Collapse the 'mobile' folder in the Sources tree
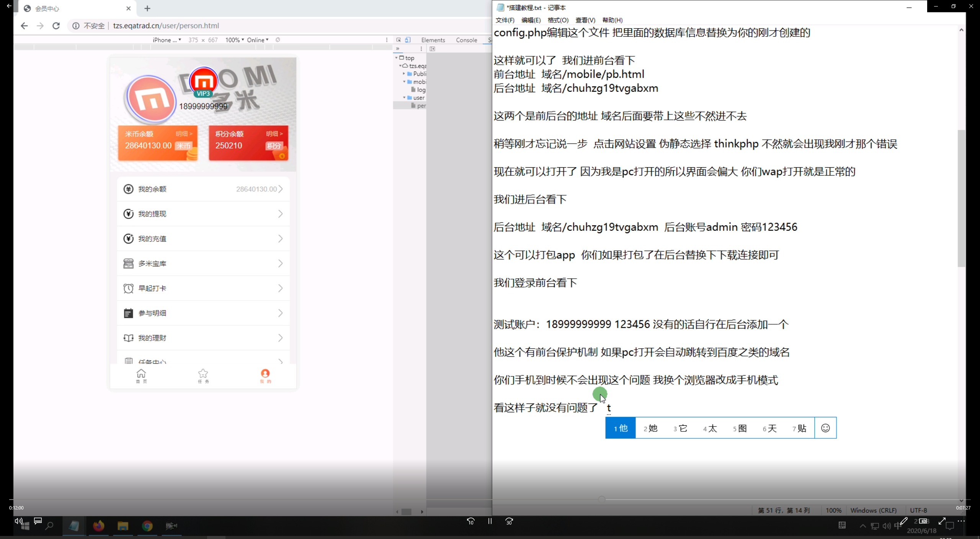 pyautogui.click(x=405, y=82)
